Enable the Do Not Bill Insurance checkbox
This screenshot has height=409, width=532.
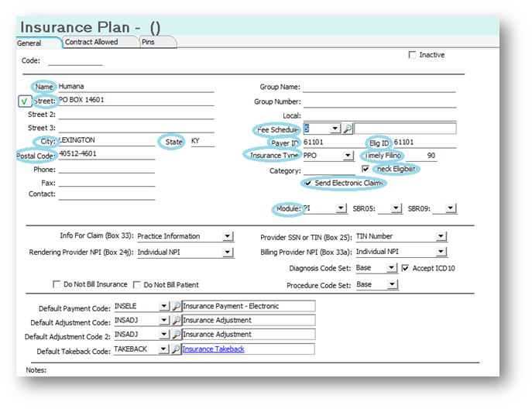57,284
